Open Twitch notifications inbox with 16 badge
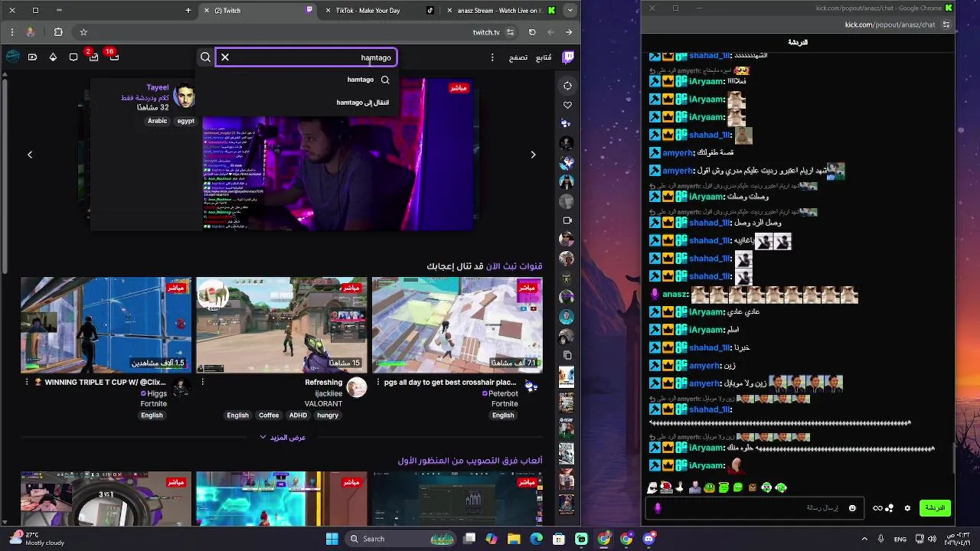 [x=113, y=57]
